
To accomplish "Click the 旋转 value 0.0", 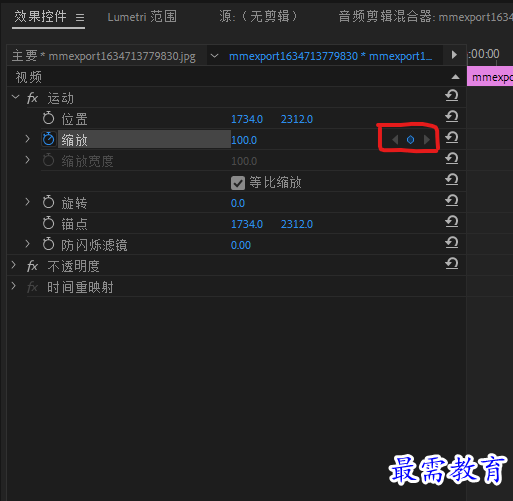I will coord(238,203).
